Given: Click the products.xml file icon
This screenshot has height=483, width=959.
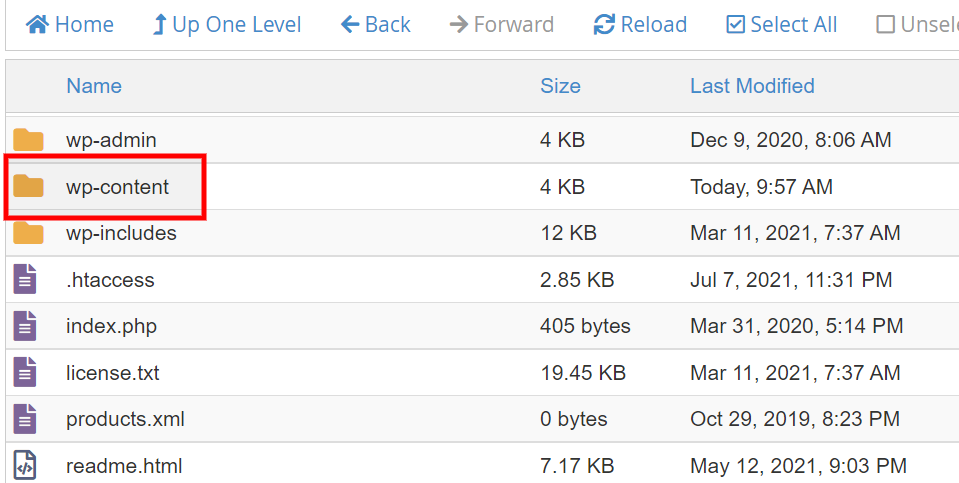Looking at the screenshot, I should (x=26, y=419).
